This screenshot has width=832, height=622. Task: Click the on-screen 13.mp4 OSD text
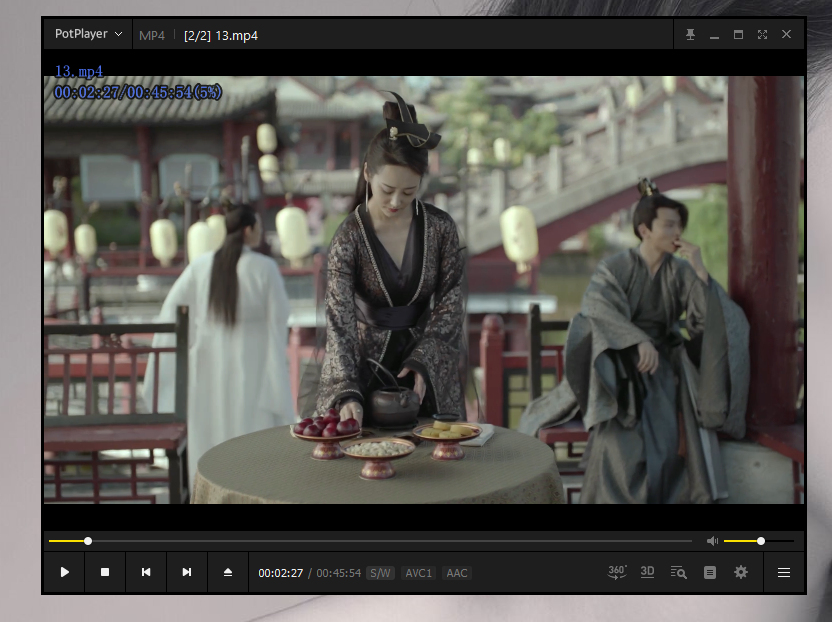79,72
